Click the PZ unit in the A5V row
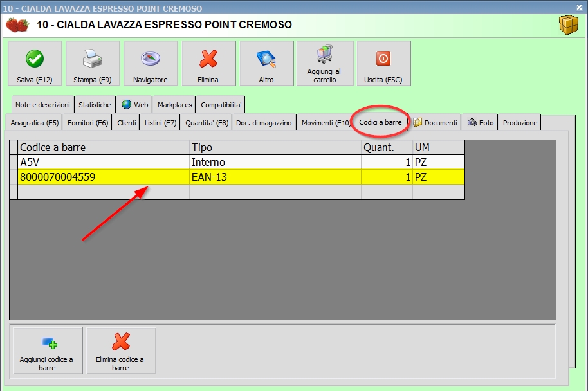 [439, 162]
